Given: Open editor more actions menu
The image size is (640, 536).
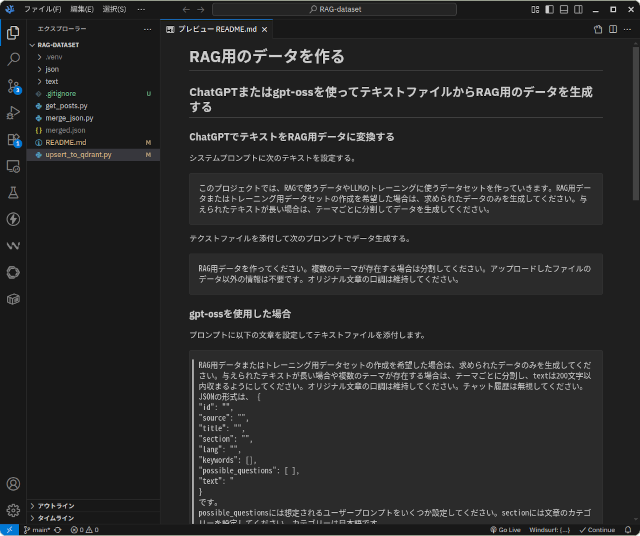Looking at the screenshot, I should point(628,29).
